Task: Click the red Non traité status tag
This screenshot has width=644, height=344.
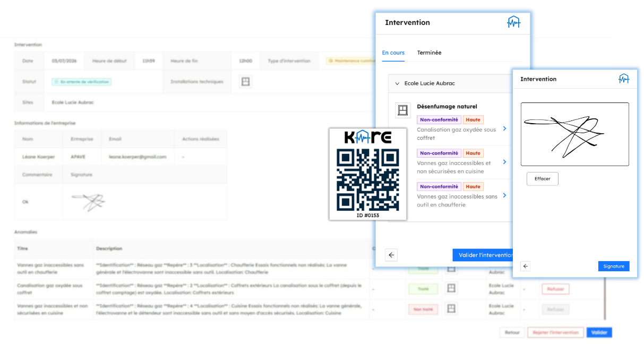Action: coord(423,309)
